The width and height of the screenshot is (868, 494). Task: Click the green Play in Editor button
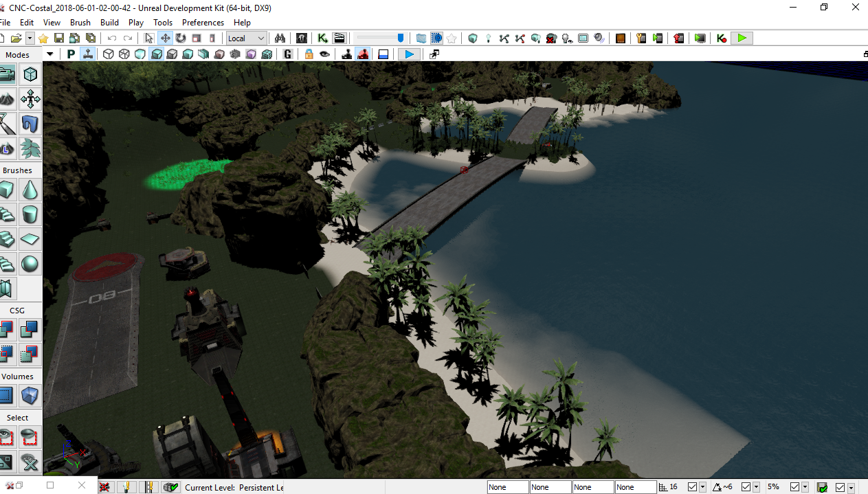coord(742,38)
